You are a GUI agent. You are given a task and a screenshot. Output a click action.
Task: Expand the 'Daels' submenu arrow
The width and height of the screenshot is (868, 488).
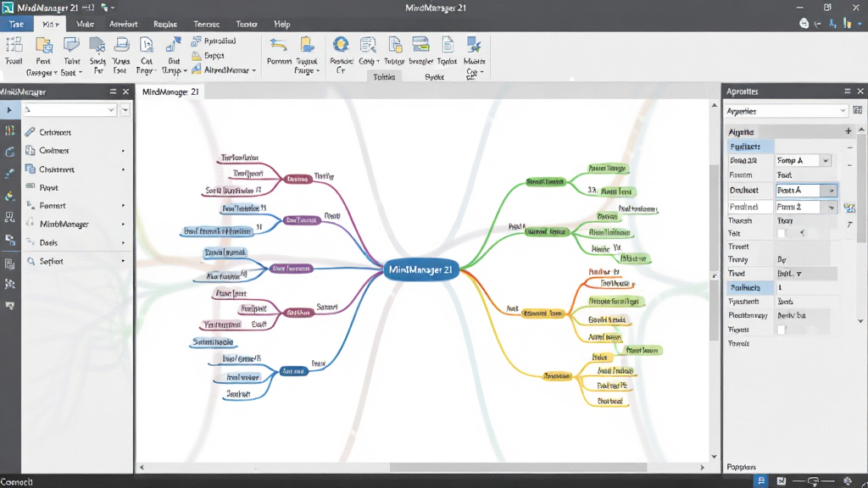(123, 242)
